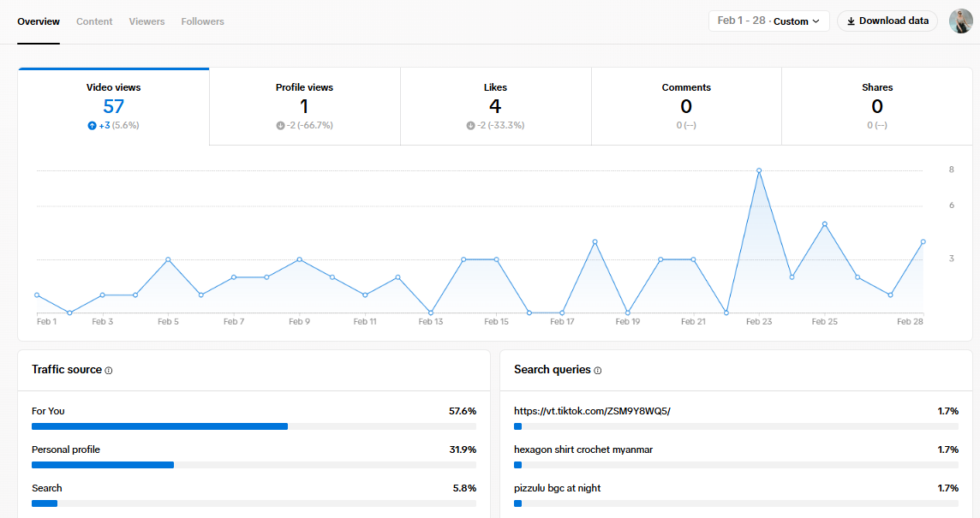Image resolution: width=980 pixels, height=518 pixels.
Task: Click the 57.6% For You value
Action: [x=463, y=411]
